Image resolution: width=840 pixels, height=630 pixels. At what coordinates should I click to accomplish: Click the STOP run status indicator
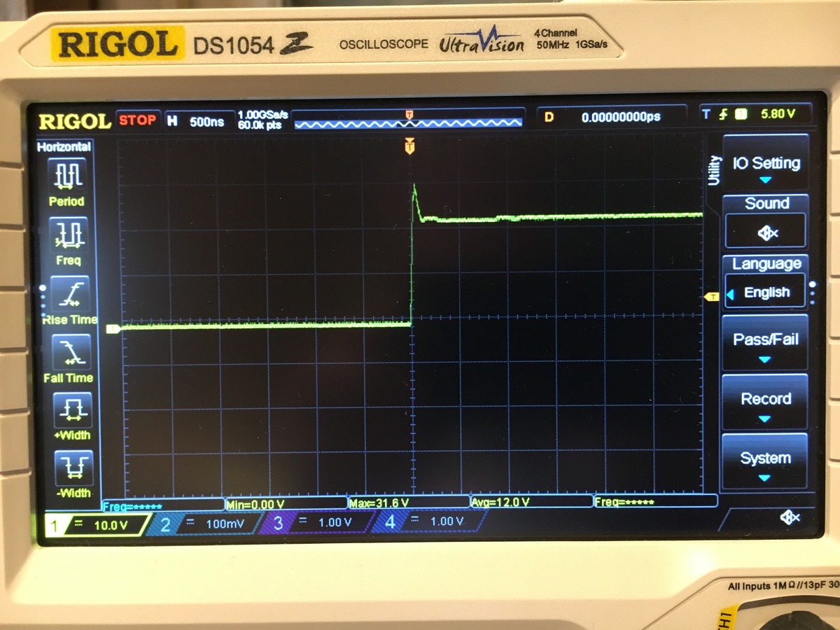pos(137,120)
